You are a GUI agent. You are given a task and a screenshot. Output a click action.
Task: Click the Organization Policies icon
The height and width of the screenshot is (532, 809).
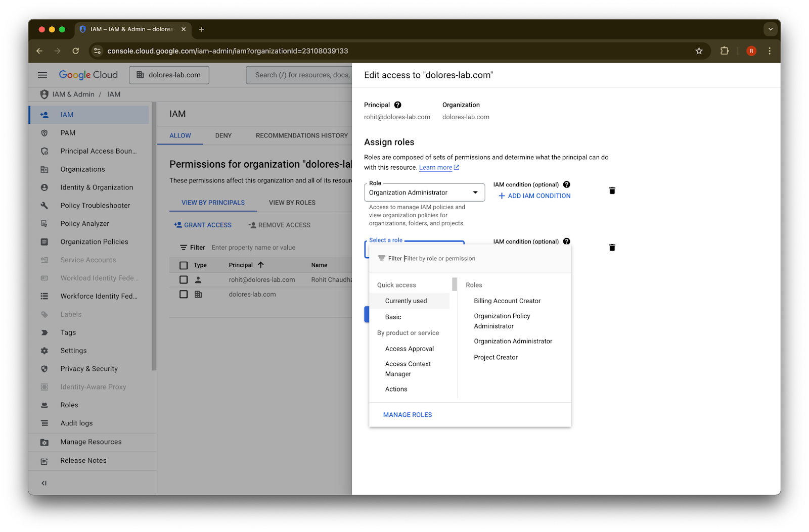pos(44,242)
